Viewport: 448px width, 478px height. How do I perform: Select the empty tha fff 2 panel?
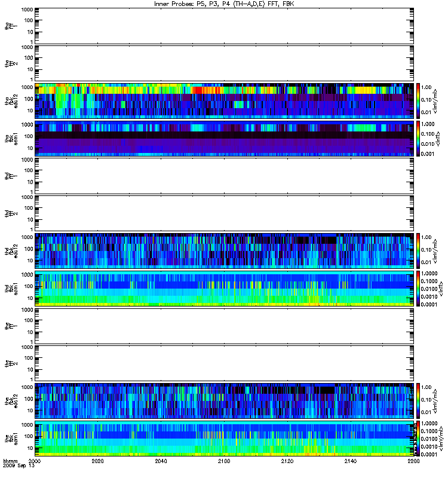[x=224, y=63]
